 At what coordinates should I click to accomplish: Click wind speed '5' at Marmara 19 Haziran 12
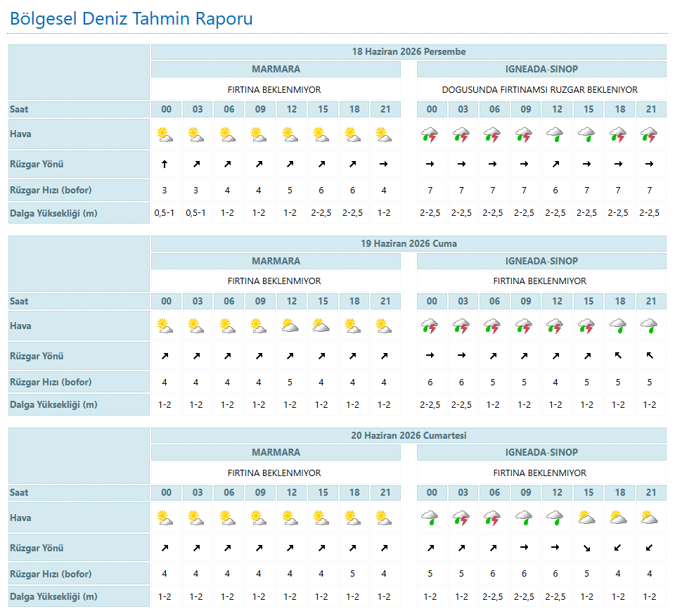(290, 383)
